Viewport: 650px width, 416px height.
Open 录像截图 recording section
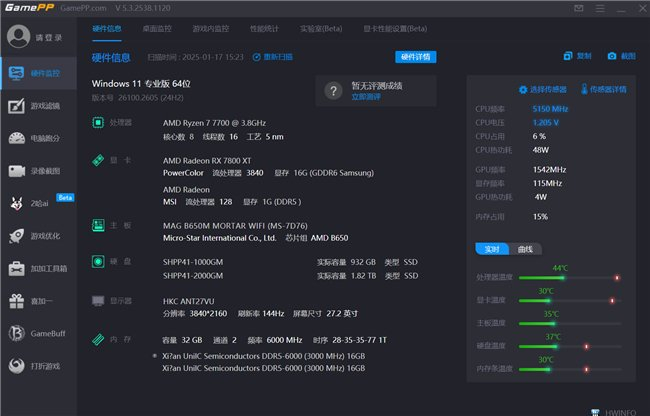(39, 171)
